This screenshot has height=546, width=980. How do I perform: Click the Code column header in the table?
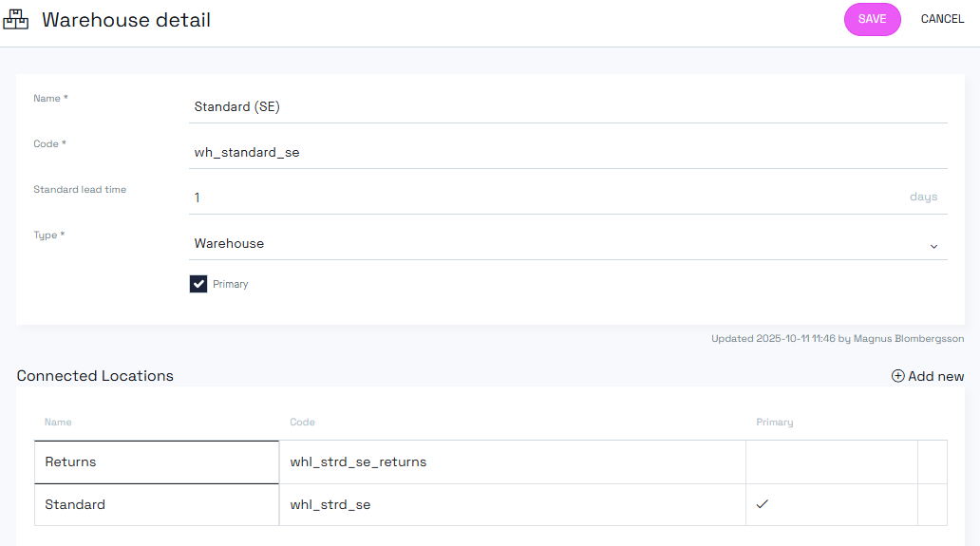302,422
